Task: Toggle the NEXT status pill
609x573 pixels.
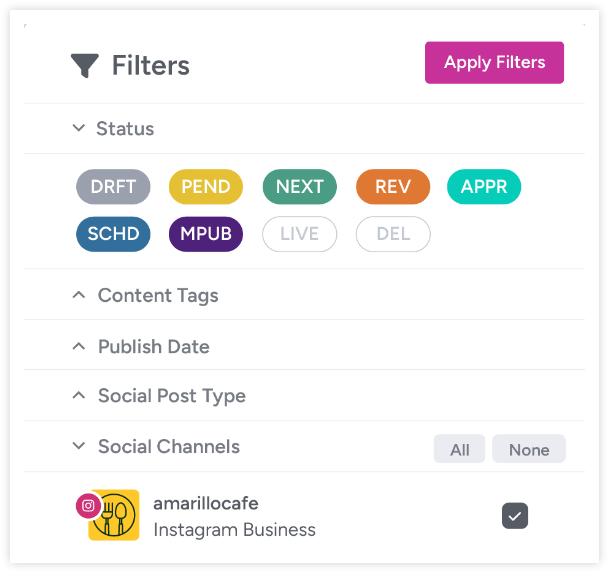Action: pos(299,187)
